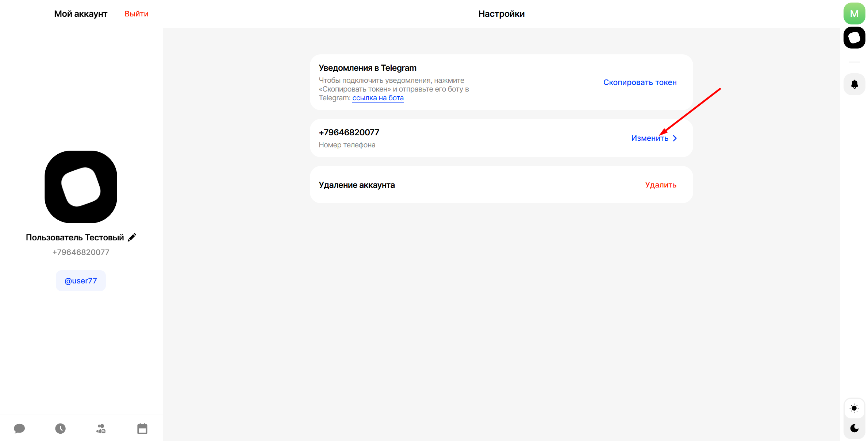Click Скопировать токен button
Viewport: 868px width, 441px height.
coord(640,82)
